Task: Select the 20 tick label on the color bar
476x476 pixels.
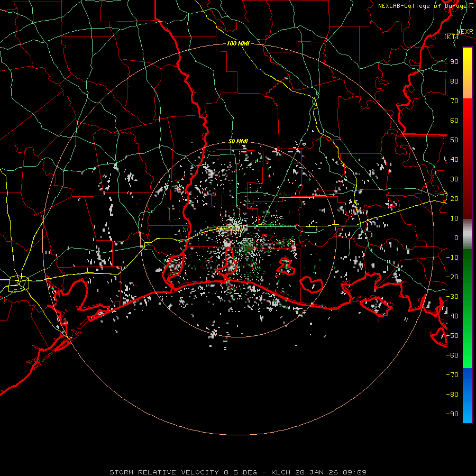Action: pyautogui.click(x=454, y=198)
